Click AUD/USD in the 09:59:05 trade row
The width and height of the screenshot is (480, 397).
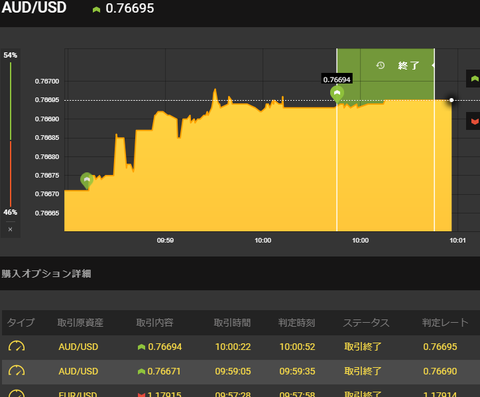tap(78, 371)
